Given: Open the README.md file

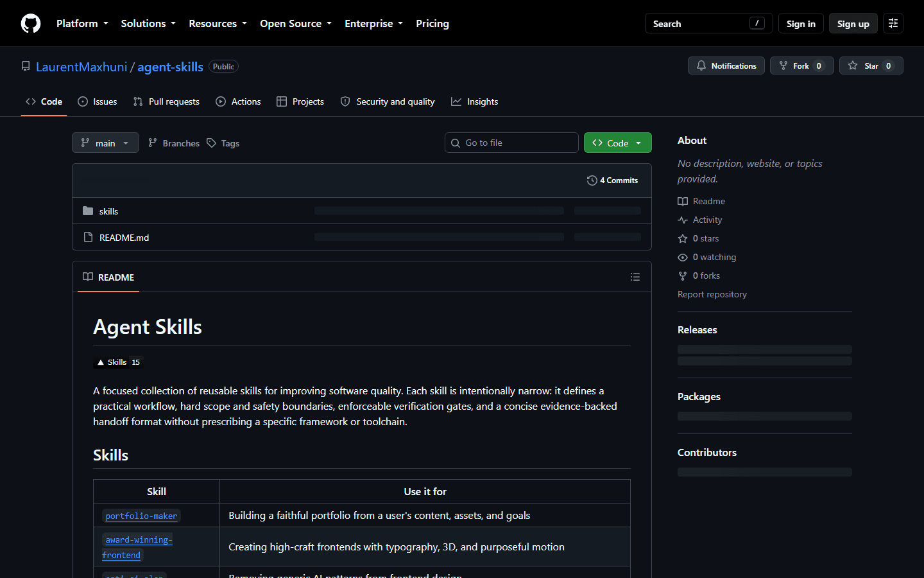Looking at the screenshot, I should click(x=124, y=238).
